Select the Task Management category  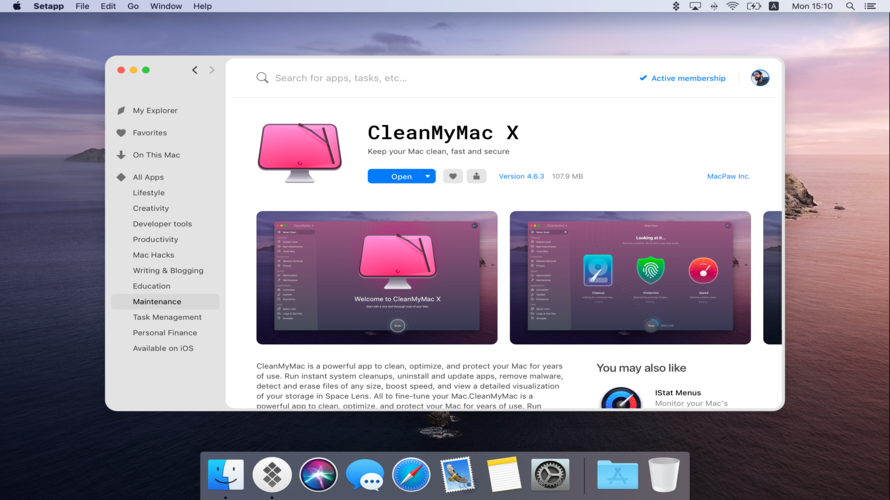pos(167,317)
